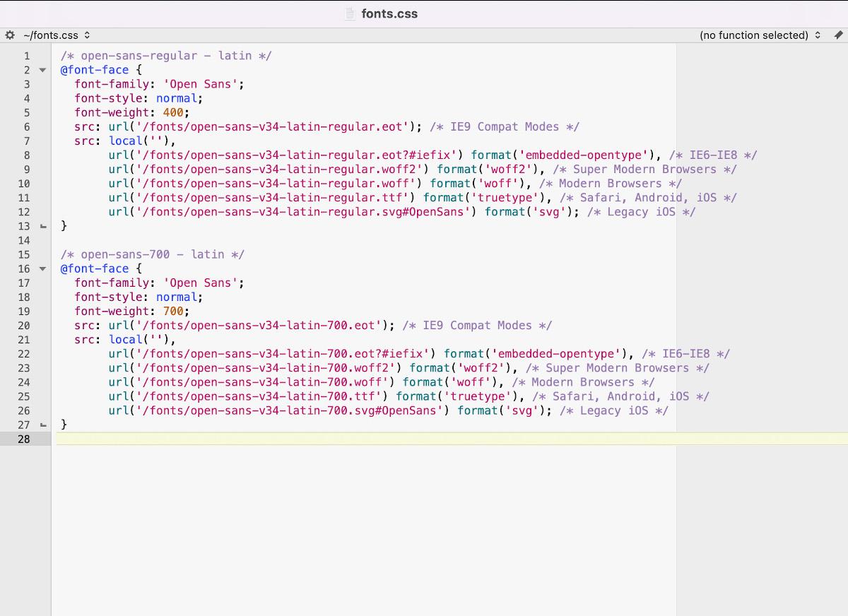
Task: Click the fold end marker on line 13
Action: (x=42, y=226)
